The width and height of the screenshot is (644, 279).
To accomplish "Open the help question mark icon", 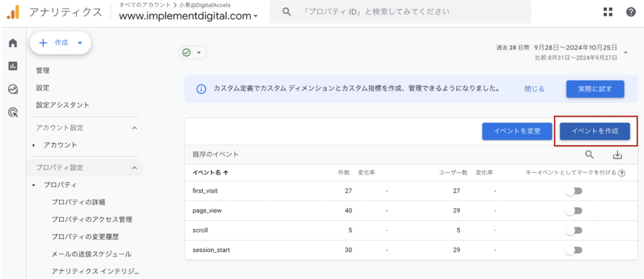I will (631, 12).
